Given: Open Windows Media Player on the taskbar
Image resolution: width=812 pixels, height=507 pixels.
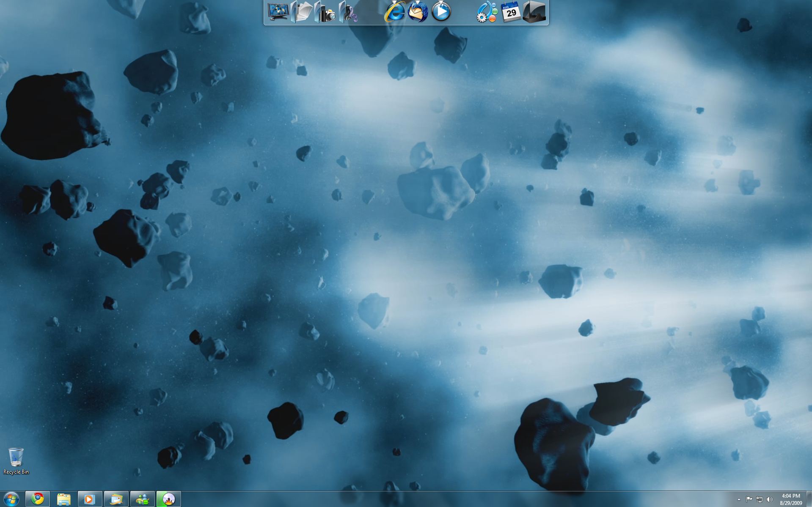Looking at the screenshot, I should (x=90, y=499).
